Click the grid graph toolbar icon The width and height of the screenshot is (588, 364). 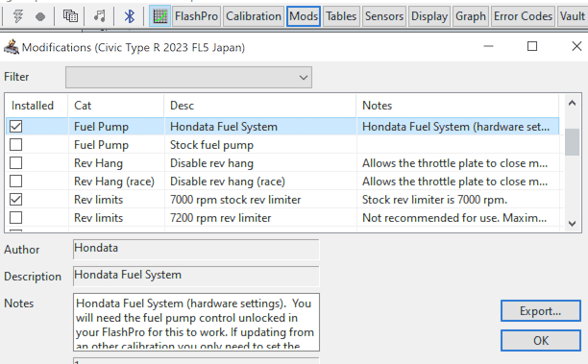tap(160, 16)
